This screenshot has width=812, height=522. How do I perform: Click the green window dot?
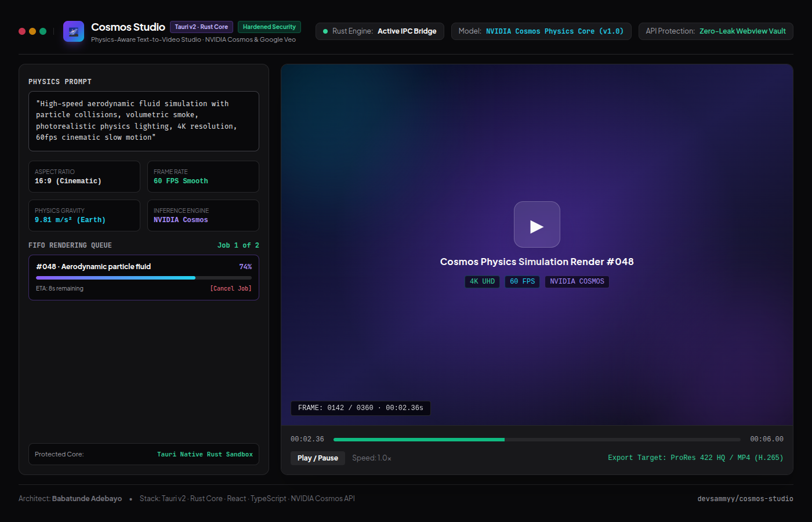click(x=43, y=31)
